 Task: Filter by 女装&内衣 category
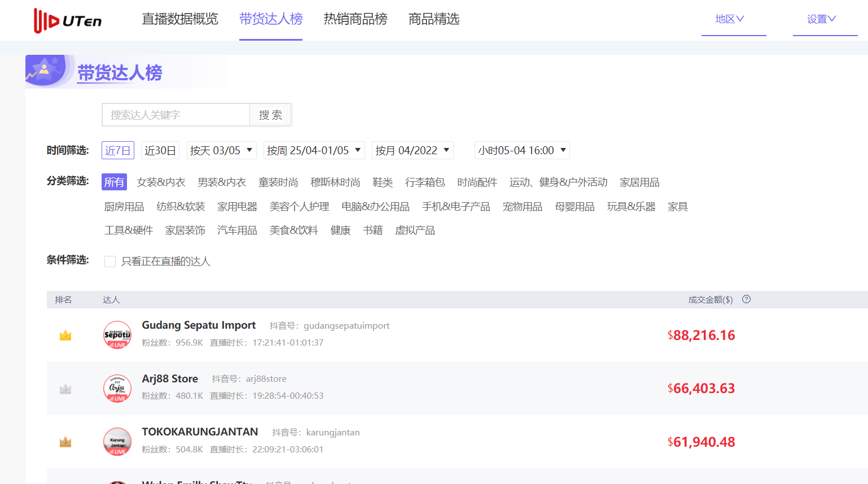point(161,182)
